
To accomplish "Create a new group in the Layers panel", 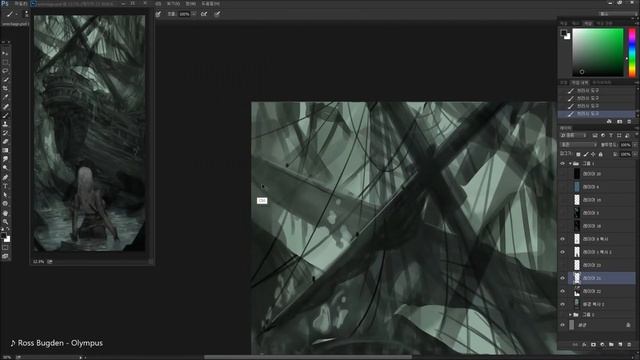I will point(611,344).
